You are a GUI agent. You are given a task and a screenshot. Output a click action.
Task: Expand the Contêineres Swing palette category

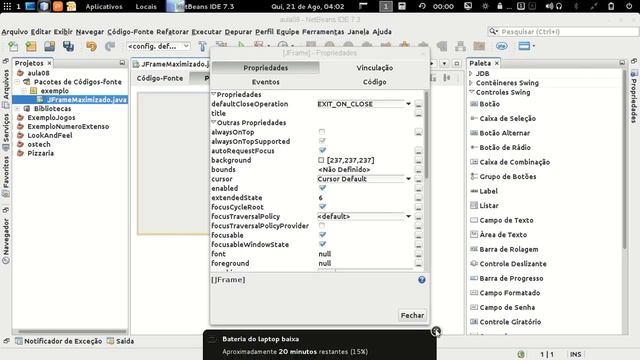pos(471,83)
